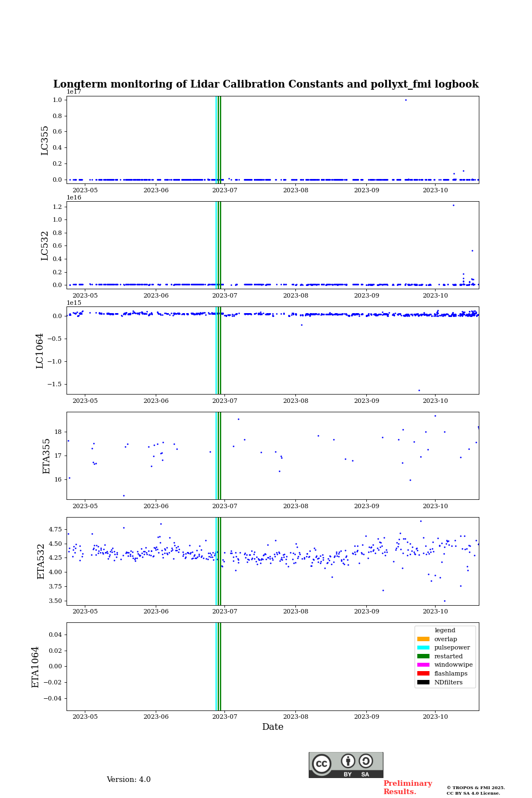Click the Version: 4.0 label

129,780
